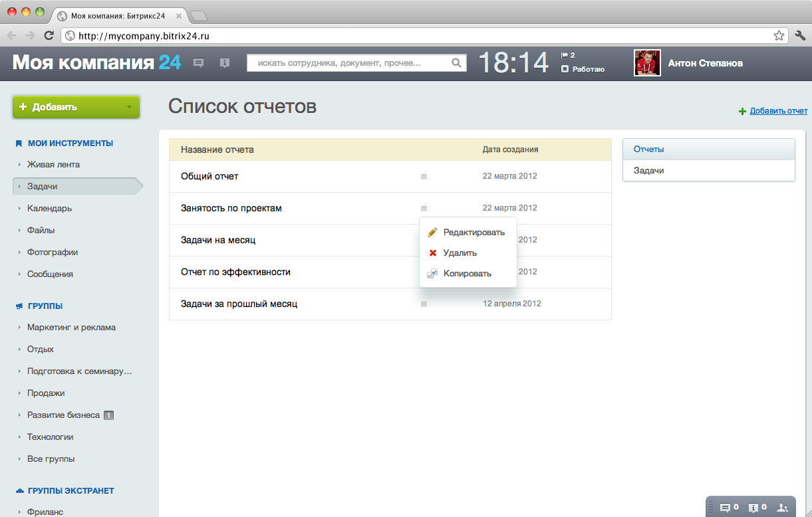This screenshot has height=517, width=812.
Task: Open the row menu icon for Занятость по проектам
Action: [x=424, y=208]
